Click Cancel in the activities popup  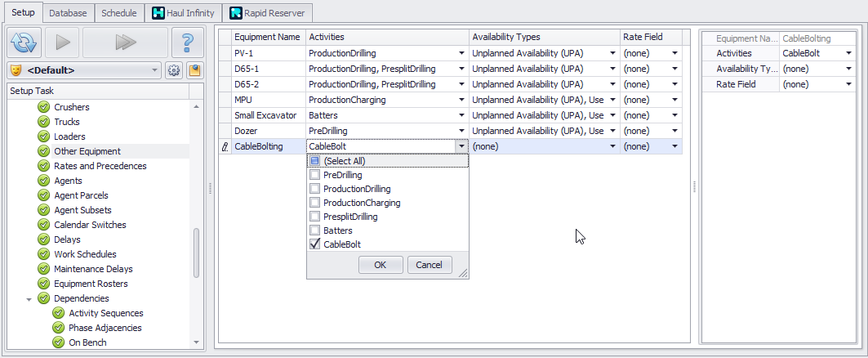tap(429, 265)
